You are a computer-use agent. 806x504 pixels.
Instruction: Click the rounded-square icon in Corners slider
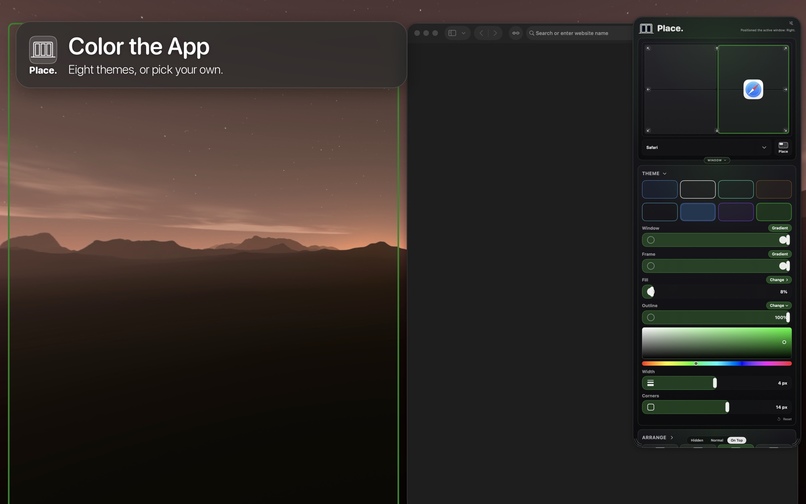[x=651, y=407]
